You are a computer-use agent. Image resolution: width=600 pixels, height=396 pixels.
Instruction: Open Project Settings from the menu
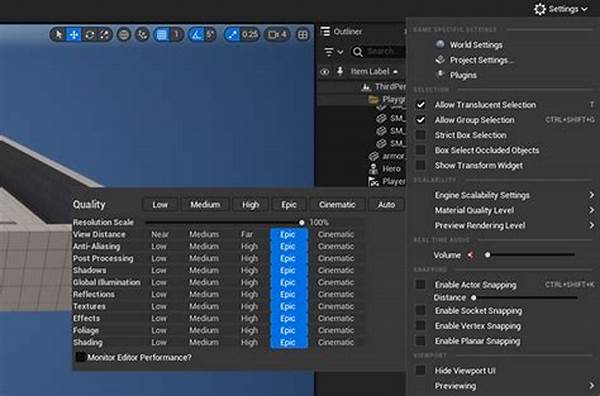click(x=481, y=60)
